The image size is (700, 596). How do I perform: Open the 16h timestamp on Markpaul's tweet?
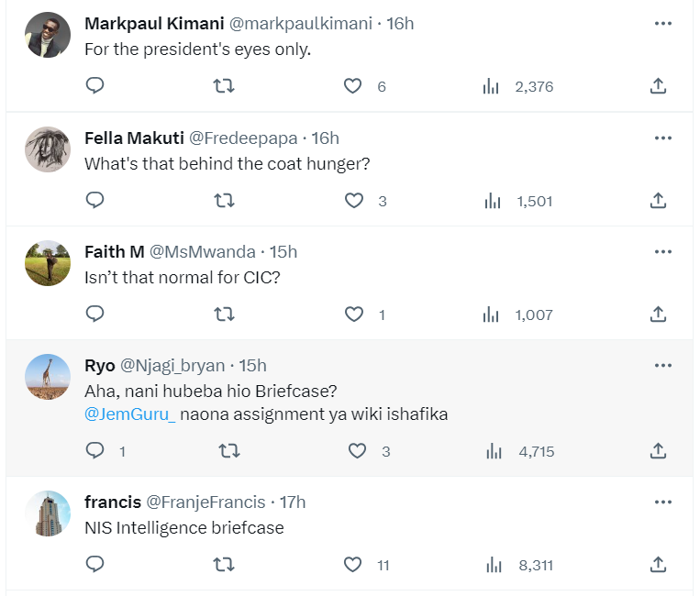(x=400, y=24)
